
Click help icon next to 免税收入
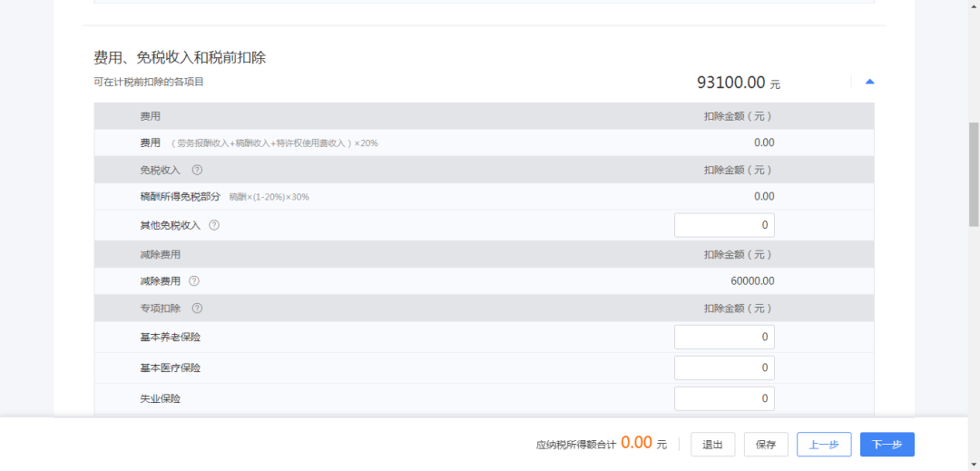point(197,170)
